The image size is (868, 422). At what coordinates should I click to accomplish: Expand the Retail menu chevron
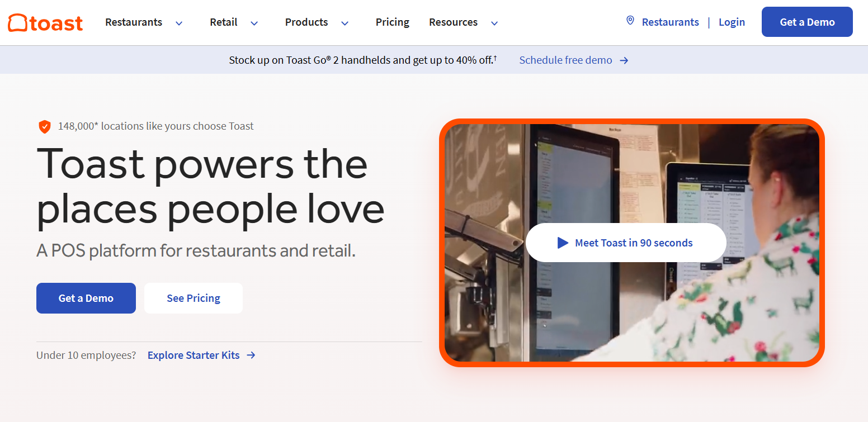click(254, 23)
